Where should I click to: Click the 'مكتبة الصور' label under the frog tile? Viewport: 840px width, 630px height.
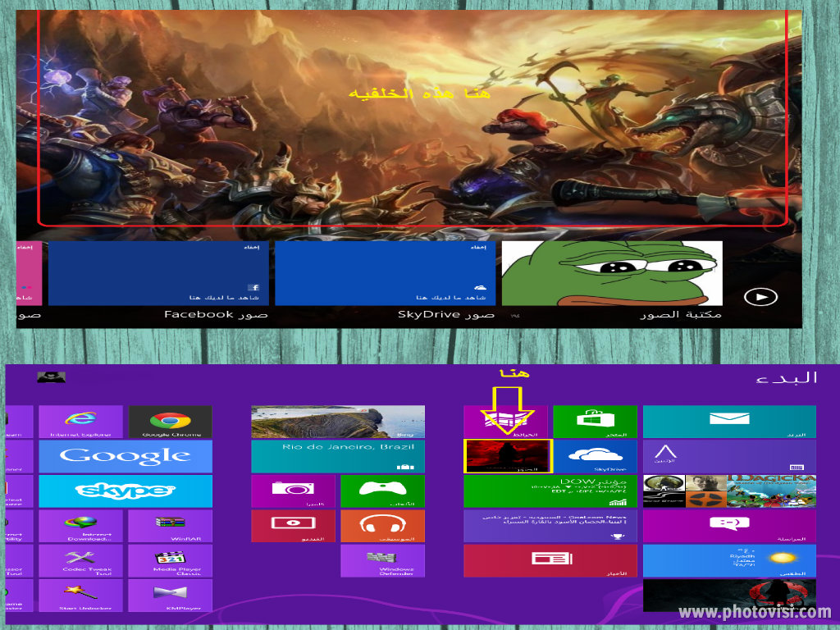[681, 315]
